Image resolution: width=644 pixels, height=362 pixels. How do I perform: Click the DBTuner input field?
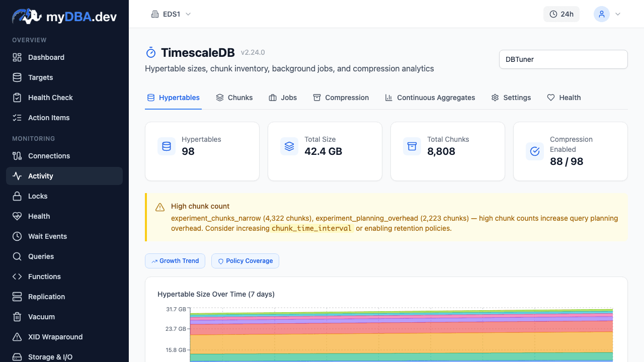(563, 59)
